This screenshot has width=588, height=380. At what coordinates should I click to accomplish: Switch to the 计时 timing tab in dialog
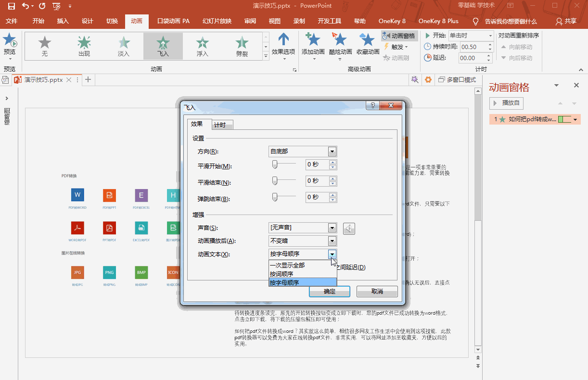coord(223,125)
